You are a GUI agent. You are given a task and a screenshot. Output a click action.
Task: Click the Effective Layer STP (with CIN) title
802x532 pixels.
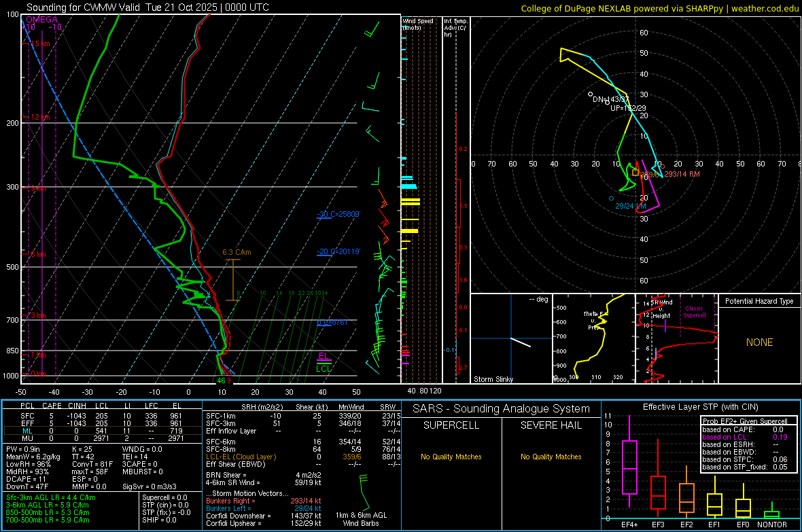click(x=701, y=407)
